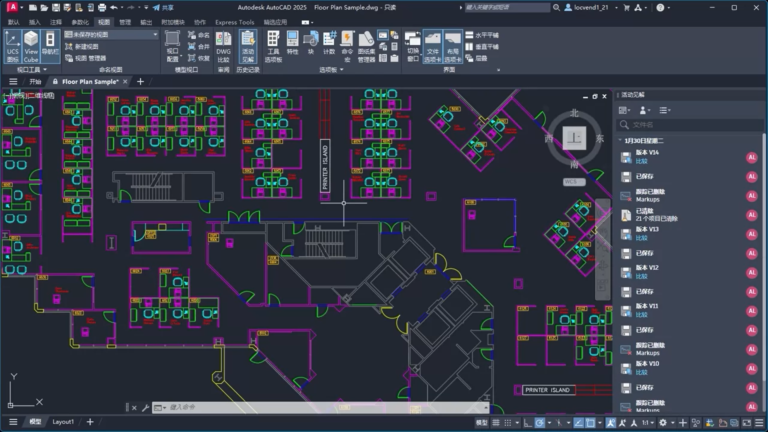Open the 特性 properties palette icon
Image resolution: width=768 pixels, height=432 pixels.
point(292,43)
